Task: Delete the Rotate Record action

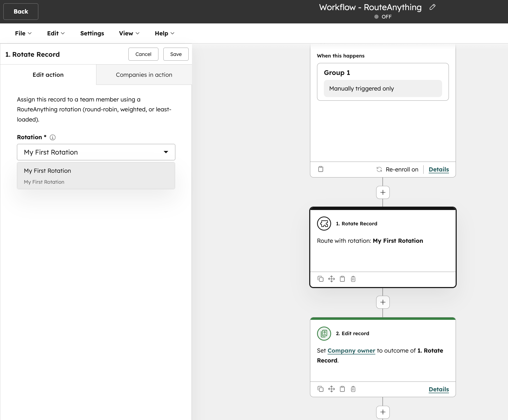Action: point(353,279)
